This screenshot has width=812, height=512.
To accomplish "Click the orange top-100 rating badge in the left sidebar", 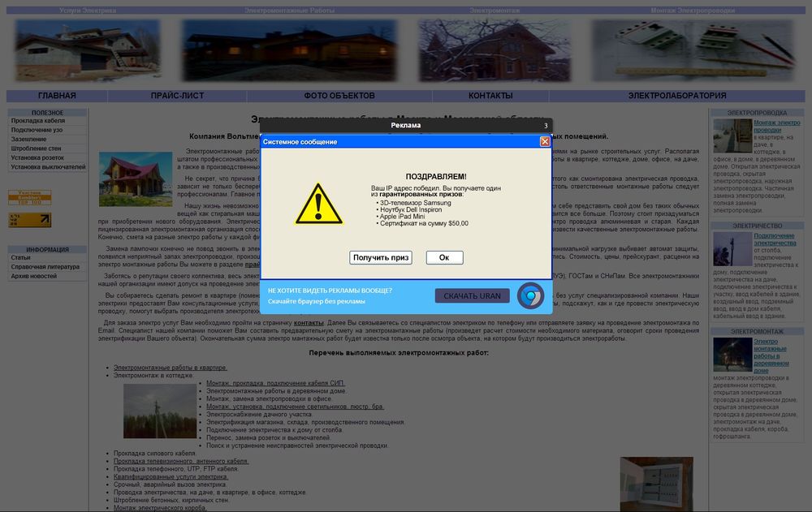I will pyautogui.click(x=29, y=197).
